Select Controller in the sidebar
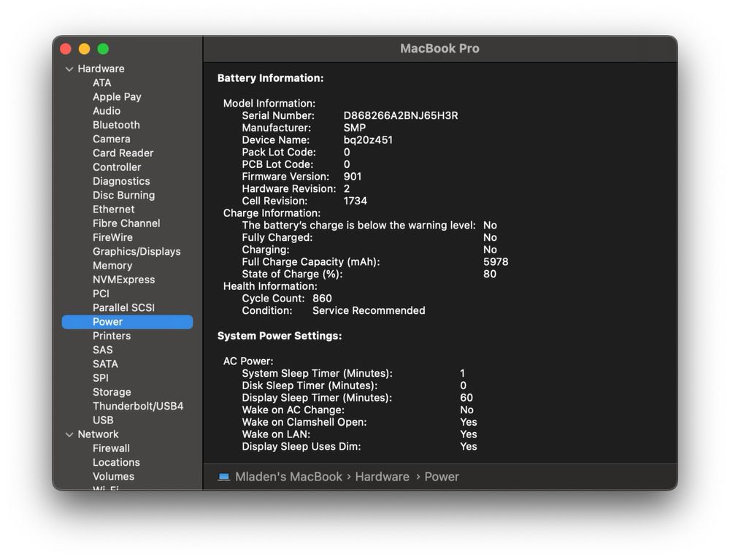The width and height of the screenshot is (730, 560). click(x=117, y=167)
